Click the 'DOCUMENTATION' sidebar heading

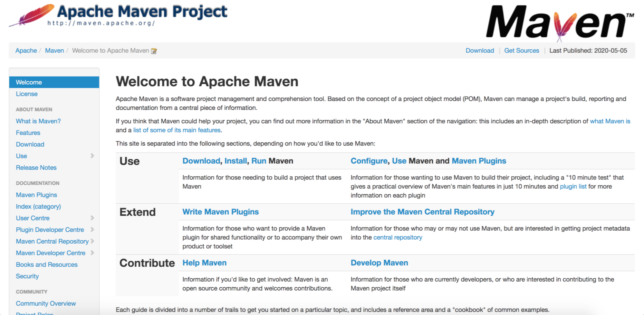[x=38, y=183]
